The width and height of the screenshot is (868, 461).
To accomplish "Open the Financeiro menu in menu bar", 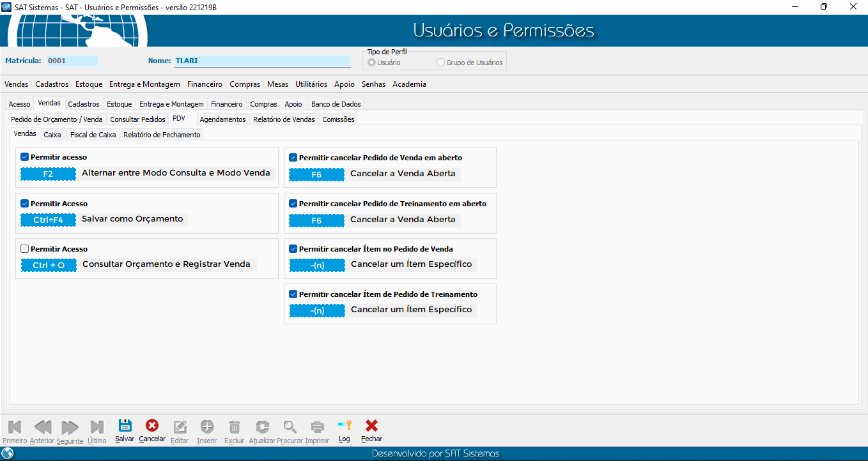I will coord(205,84).
